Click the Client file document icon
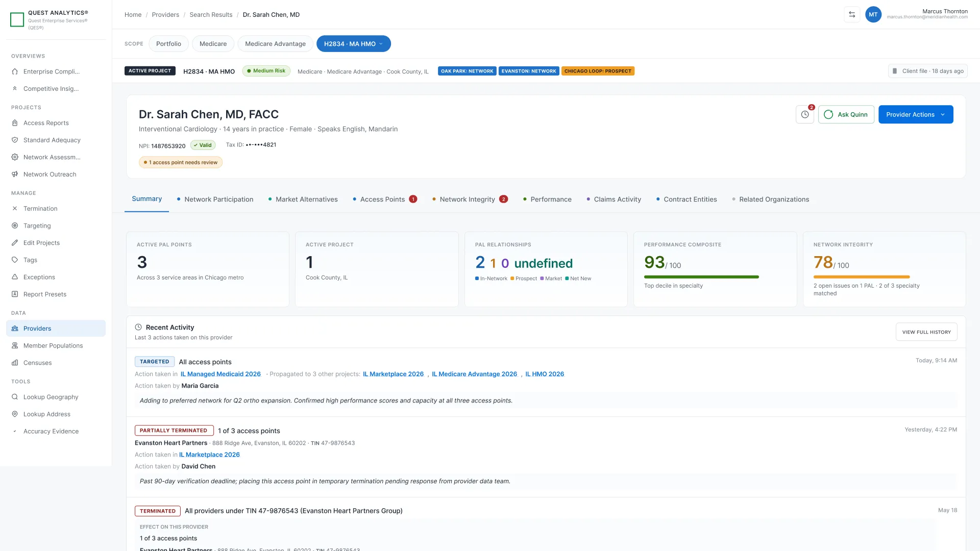The width and height of the screenshot is (980, 551). [x=895, y=71]
